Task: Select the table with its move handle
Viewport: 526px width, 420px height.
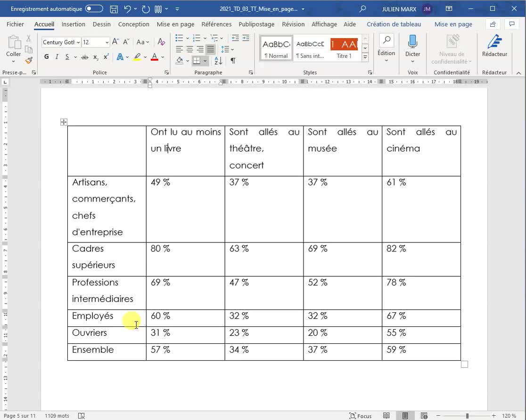Action: point(64,122)
